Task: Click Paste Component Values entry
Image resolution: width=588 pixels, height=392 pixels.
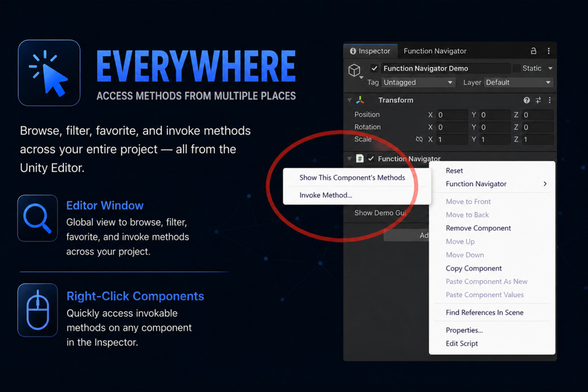Action: pyautogui.click(x=485, y=294)
